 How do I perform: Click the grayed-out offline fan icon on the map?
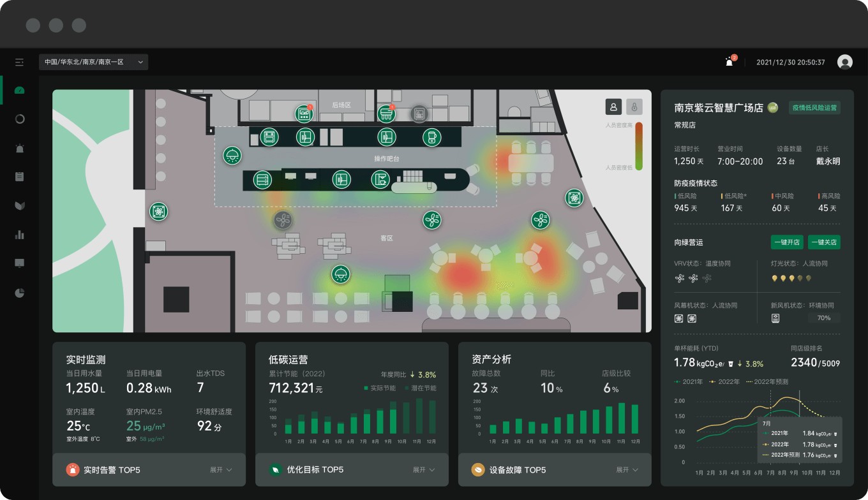coord(283,221)
